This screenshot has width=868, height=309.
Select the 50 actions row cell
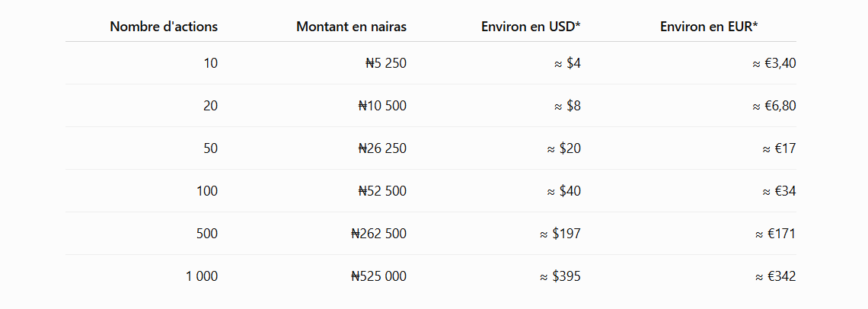pos(211,148)
